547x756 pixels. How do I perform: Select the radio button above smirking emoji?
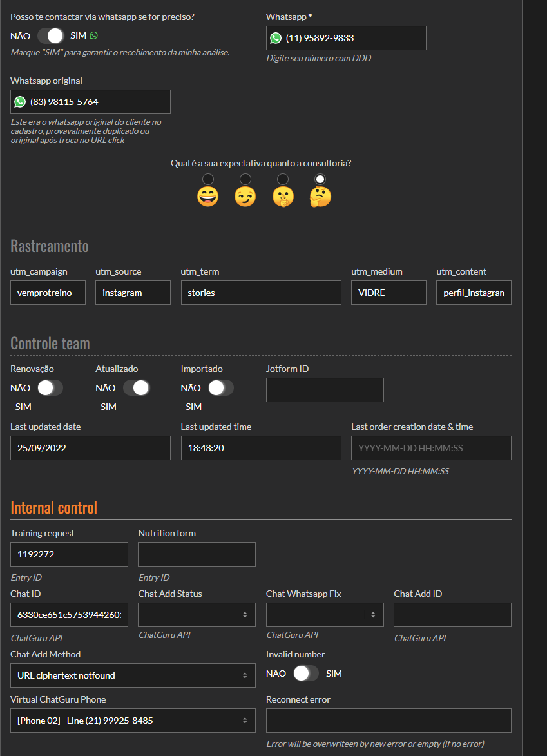click(245, 179)
